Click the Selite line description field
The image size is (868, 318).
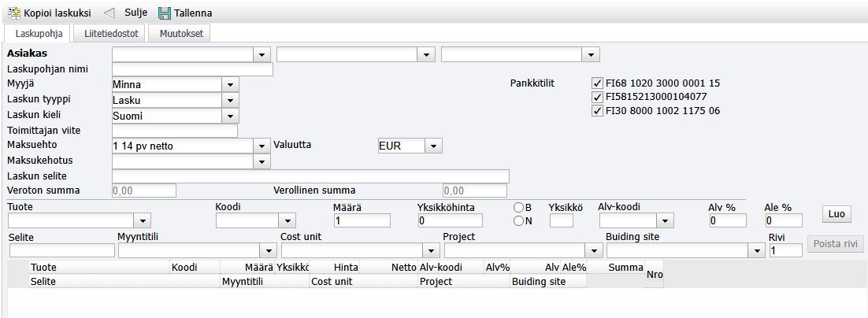pos(62,250)
